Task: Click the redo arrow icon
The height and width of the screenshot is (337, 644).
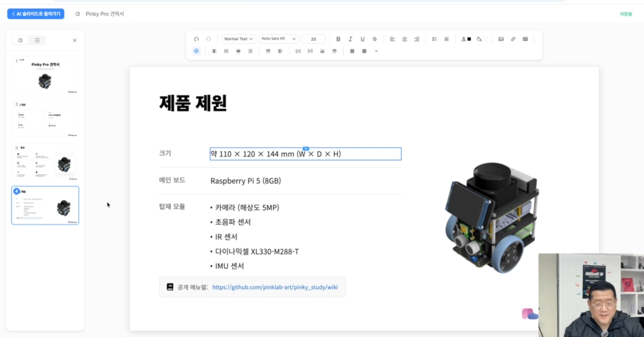Action: tap(208, 39)
